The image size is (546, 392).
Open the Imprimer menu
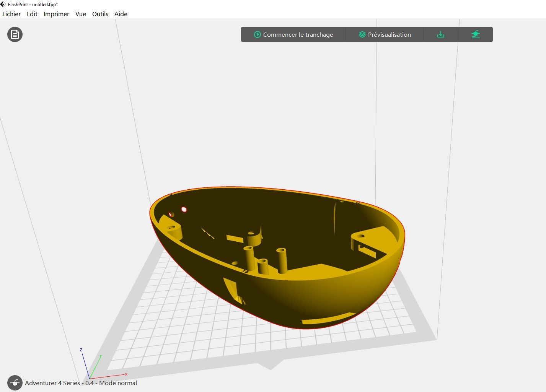point(56,14)
